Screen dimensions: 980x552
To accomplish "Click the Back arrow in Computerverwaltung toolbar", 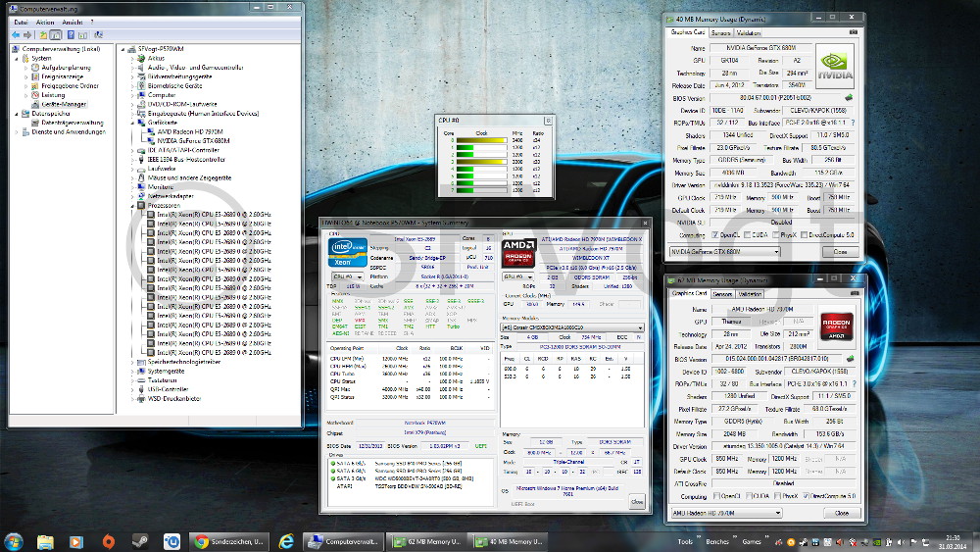I will pyautogui.click(x=16, y=35).
